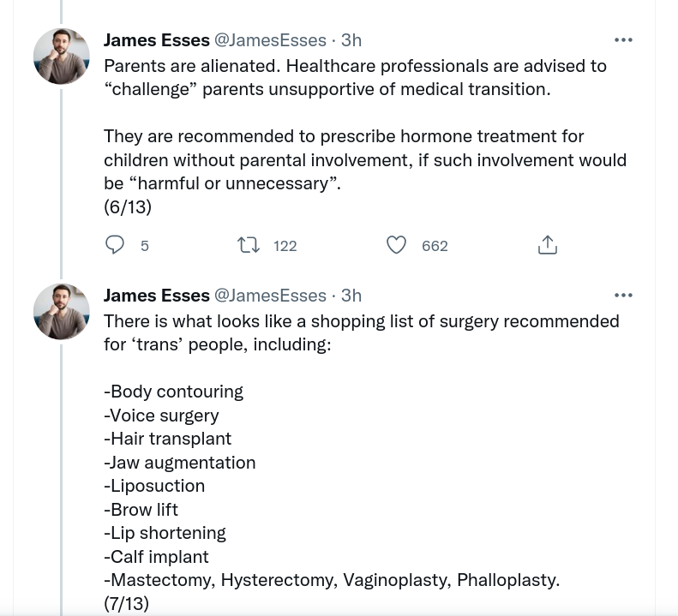Image resolution: width=678 pixels, height=616 pixels.
Task: Open more options on the (6/13) tweet
Action: tap(623, 40)
